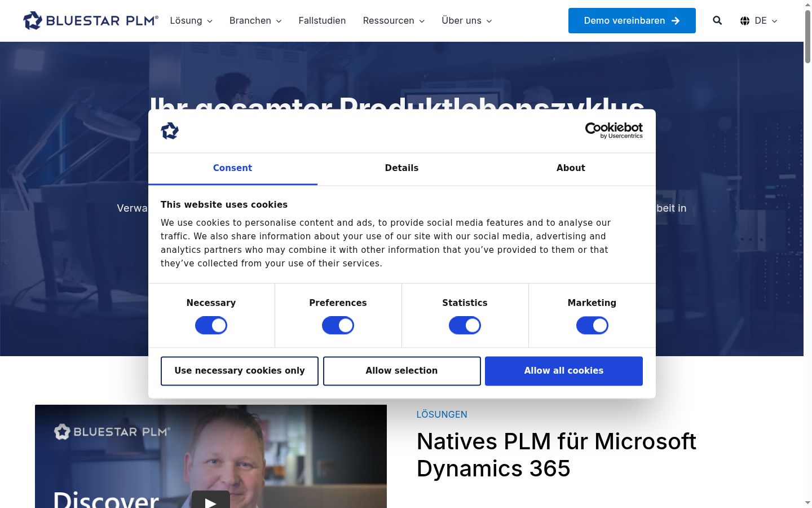The width and height of the screenshot is (812, 508).
Task: Click the Bluestar PLM logo in header
Action: point(91,21)
